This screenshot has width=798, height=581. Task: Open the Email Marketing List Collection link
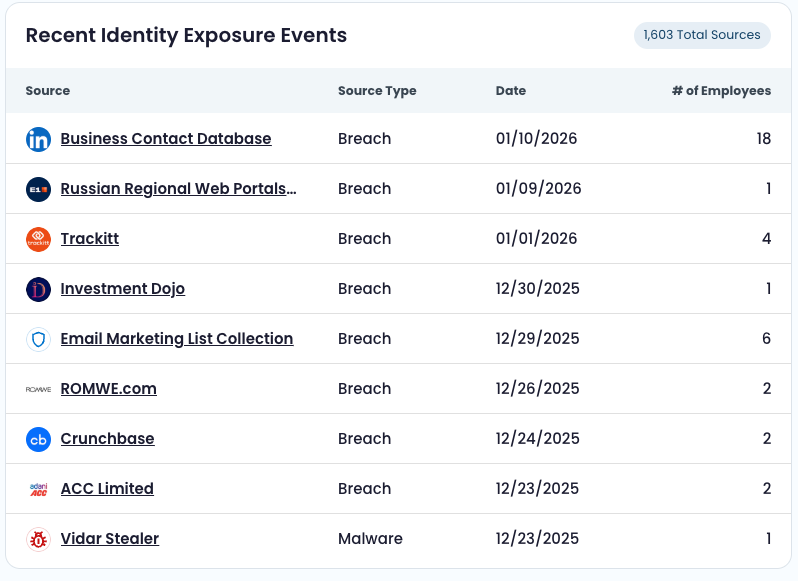(x=177, y=338)
